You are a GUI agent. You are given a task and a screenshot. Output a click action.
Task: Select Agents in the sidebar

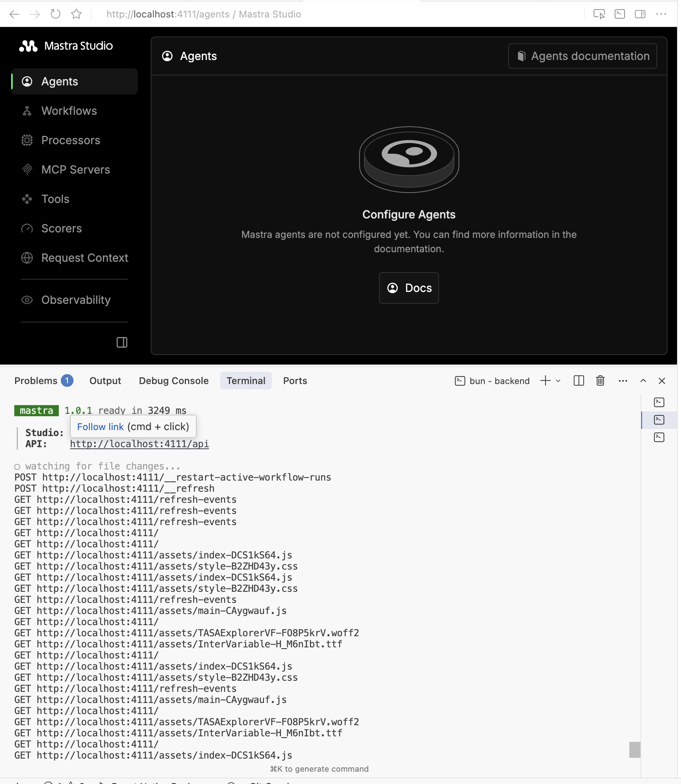pyautogui.click(x=74, y=81)
